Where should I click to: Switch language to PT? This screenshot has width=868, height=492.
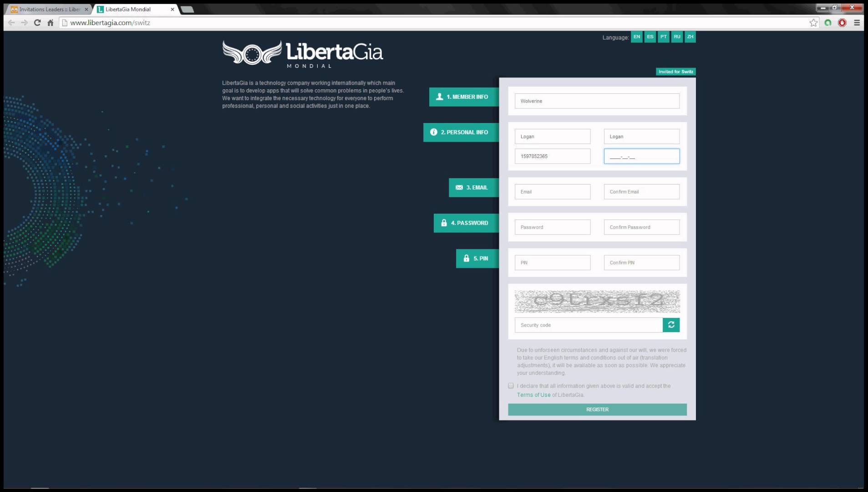pyautogui.click(x=664, y=37)
